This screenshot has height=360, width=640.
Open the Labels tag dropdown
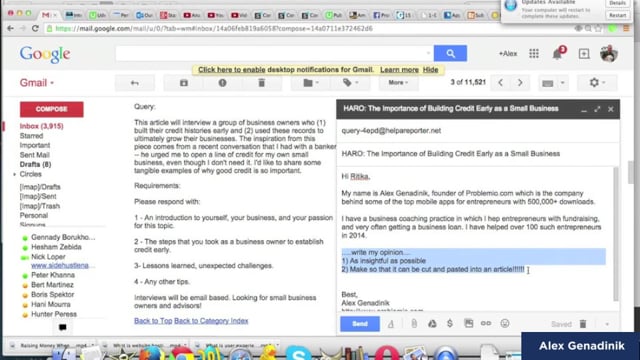coord(350,83)
